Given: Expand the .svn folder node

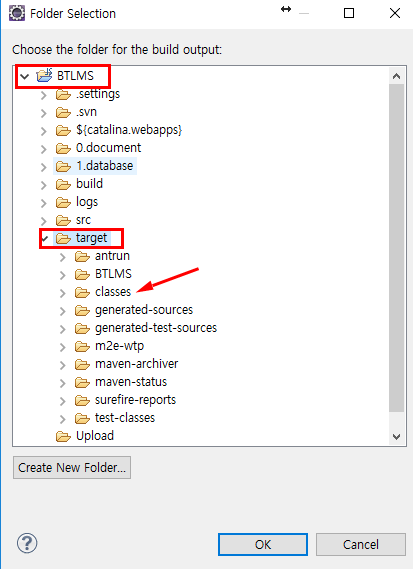Looking at the screenshot, I should pyautogui.click(x=44, y=113).
